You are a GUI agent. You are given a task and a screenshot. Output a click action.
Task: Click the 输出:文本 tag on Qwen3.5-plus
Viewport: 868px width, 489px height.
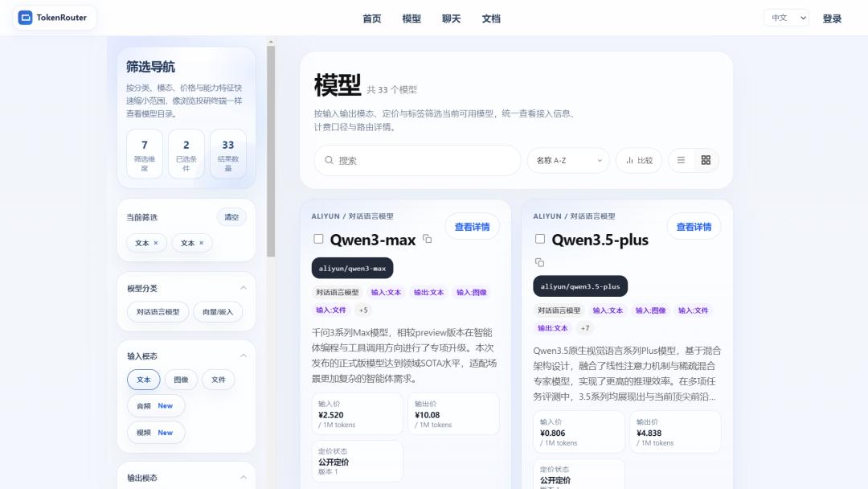[552, 328]
